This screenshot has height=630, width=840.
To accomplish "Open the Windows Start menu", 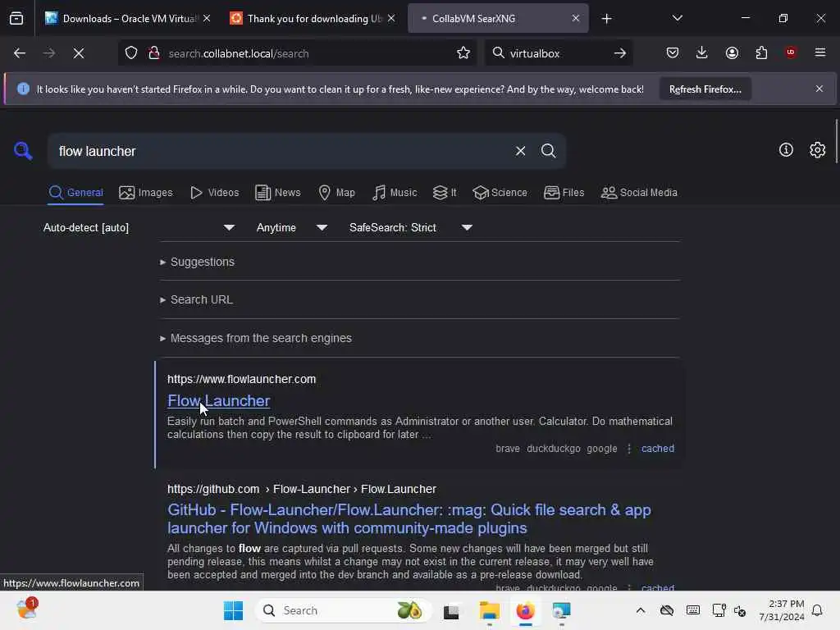I will pyautogui.click(x=233, y=610).
